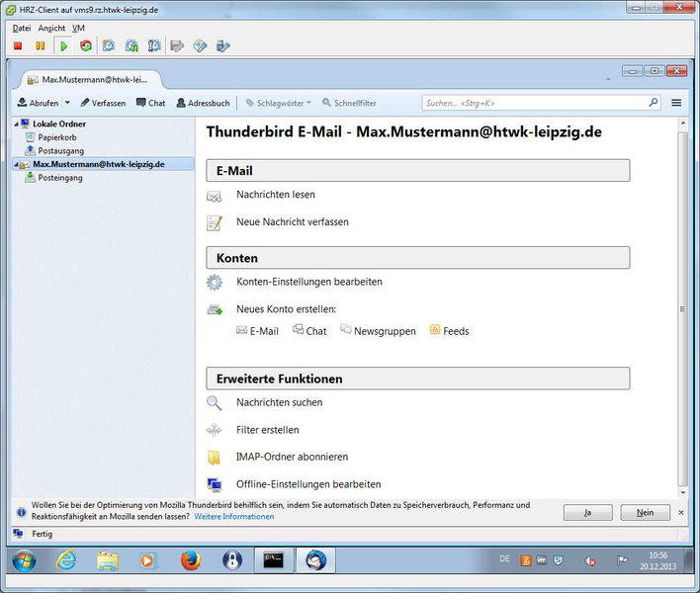Screen dimensions: 700x593
Task: Click the red stop VM icon
Action: [x=18, y=46]
